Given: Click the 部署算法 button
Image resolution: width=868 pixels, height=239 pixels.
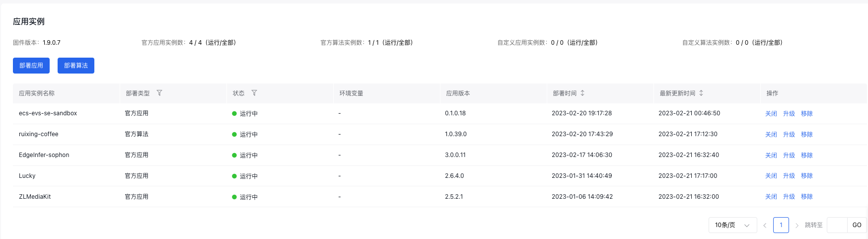Looking at the screenshot, I should click(x=76, y=66).
